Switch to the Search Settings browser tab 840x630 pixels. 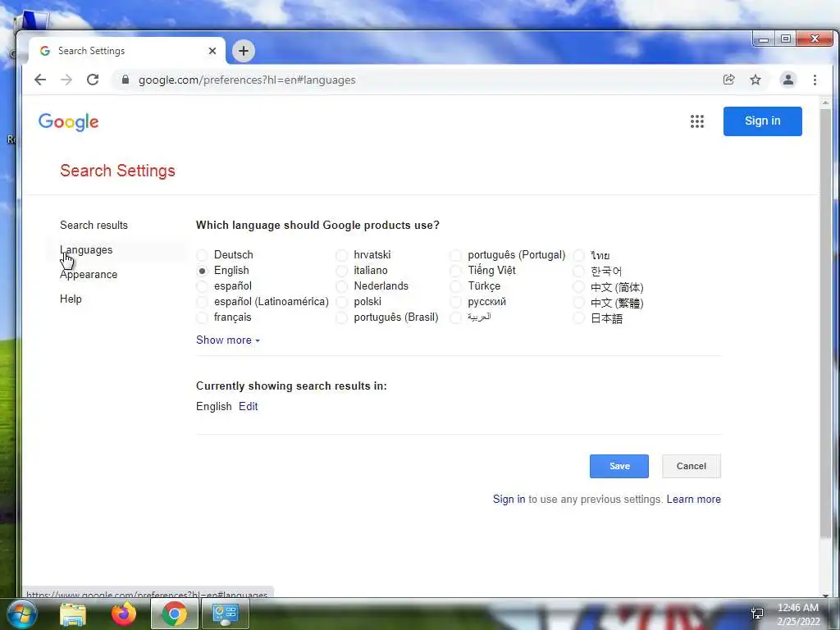tap(127, 51)
